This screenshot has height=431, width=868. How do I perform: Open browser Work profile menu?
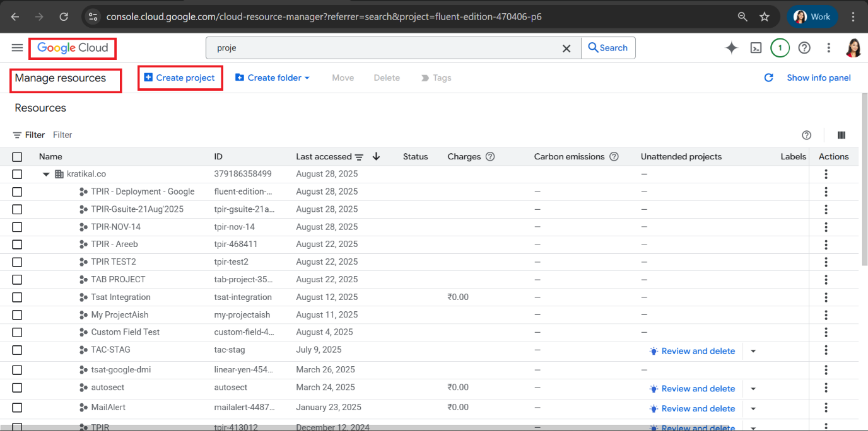(x=812, y=17)
